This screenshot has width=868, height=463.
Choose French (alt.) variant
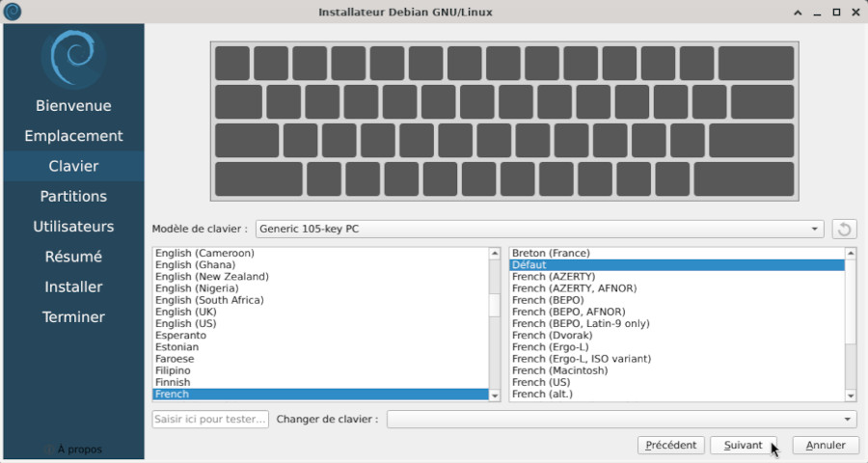(677, 394)
